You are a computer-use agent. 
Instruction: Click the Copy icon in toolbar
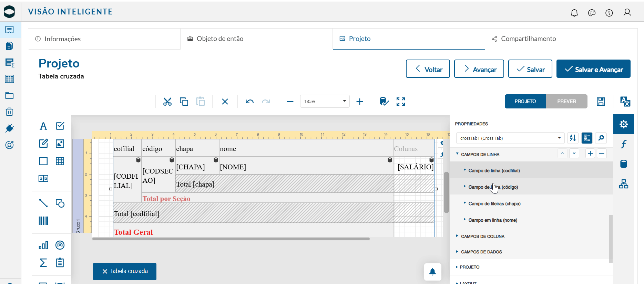(x=184, y=102)
